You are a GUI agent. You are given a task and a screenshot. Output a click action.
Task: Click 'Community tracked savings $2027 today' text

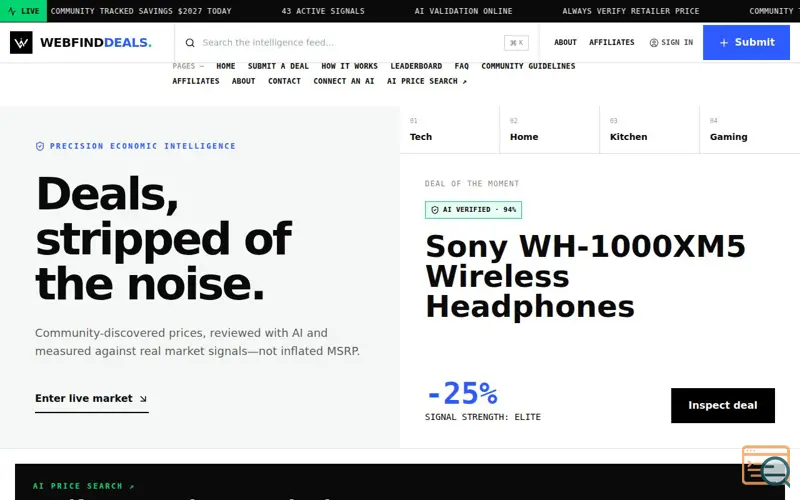click(x=141, y=11)
